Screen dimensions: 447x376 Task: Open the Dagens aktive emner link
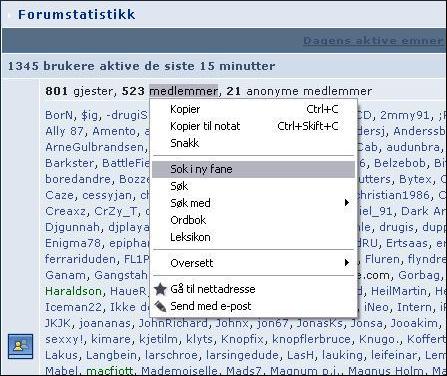point(375,41)
